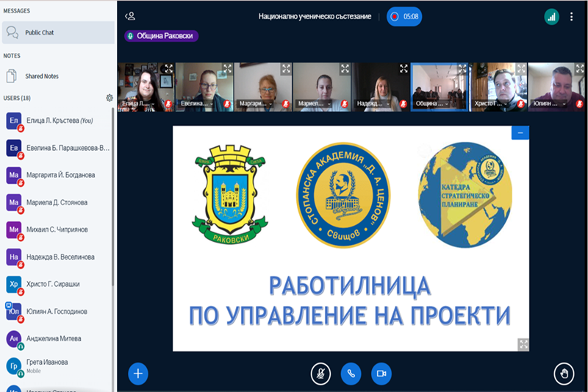Click the recording indicator button 05:08

click(x=404, y=16)
